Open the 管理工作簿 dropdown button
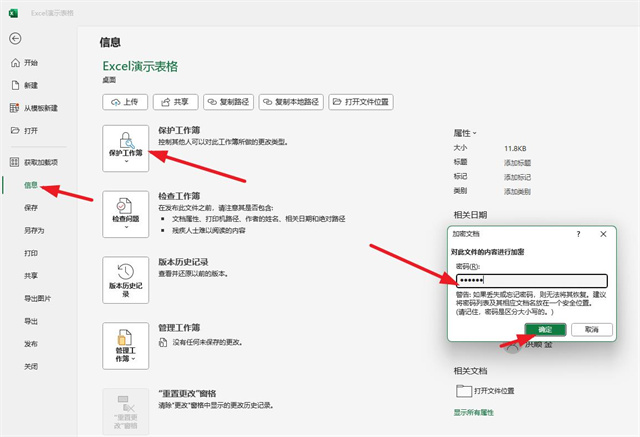Screen dimensions: 640x437 point(126,346)
